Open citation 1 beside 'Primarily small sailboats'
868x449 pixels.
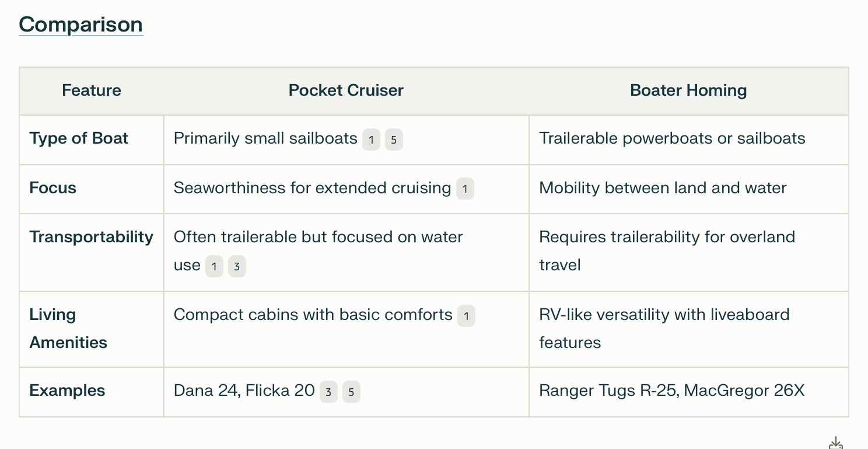tap(371, 140)
